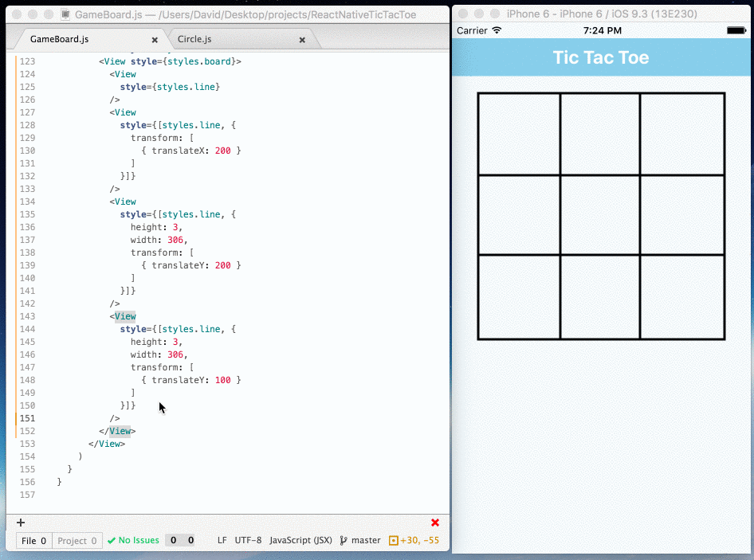Image resolution: width=754 pixels, height=560 pixels.
Task: Click the translateX value 200 on line 130
Action: pyautogui.click(x=222, y=151)
